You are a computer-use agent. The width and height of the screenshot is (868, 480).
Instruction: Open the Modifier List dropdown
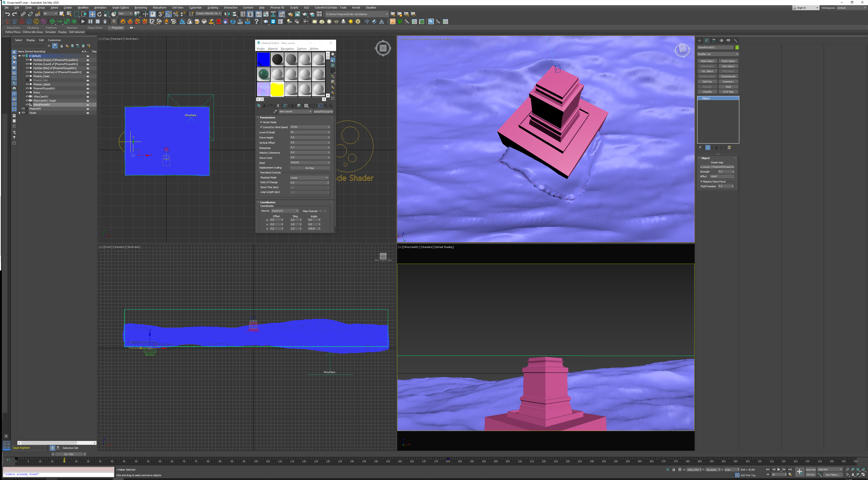click(718, 54)
